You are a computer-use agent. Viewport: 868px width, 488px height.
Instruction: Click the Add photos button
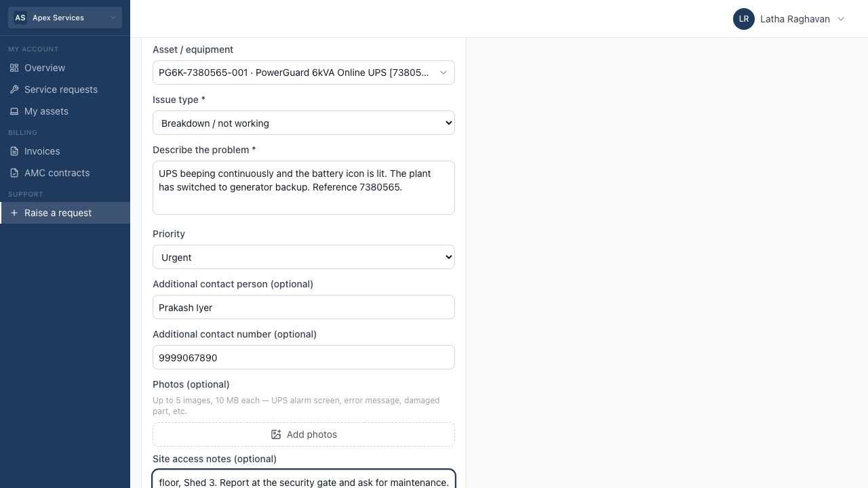pyautogui.click(x=304, y=434)
